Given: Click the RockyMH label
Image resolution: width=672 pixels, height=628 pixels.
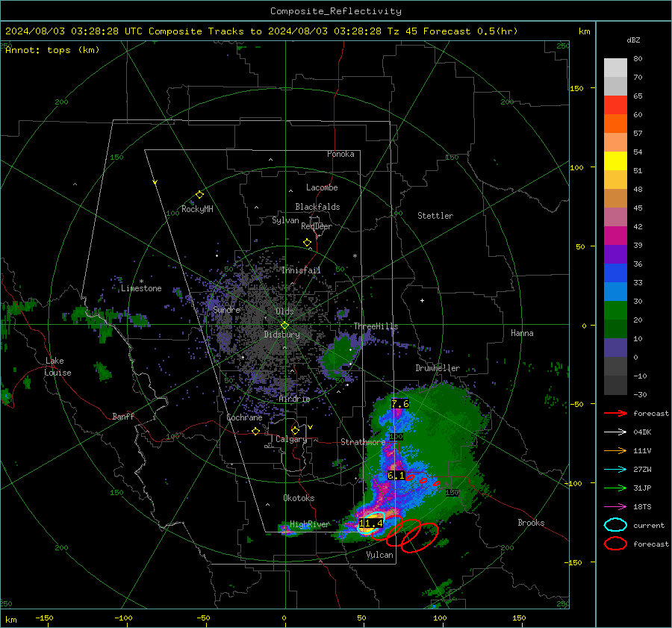Looking at the screenshot, I should coord(197,209).
